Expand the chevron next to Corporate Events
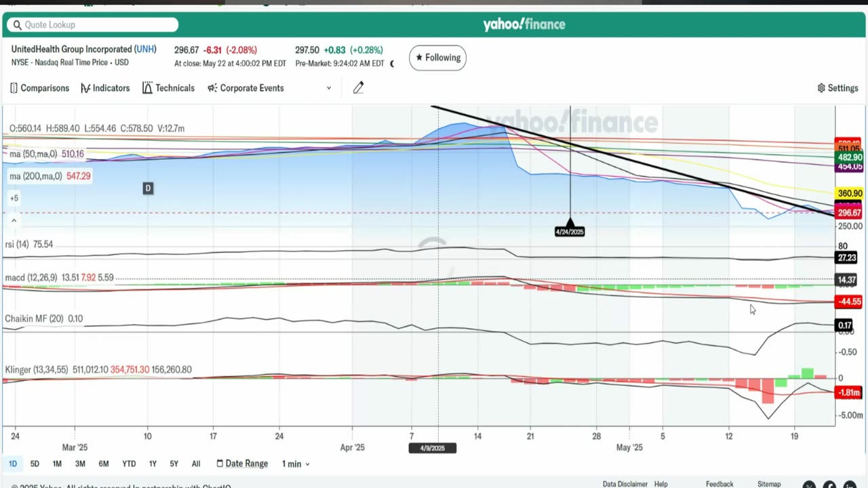The width and height of the screenshot is (868, 488). [329, 88]
